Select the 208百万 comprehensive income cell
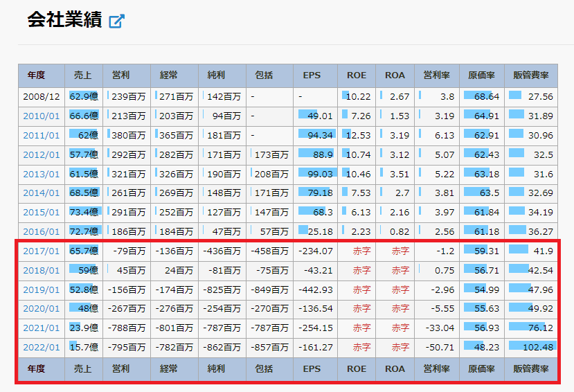The image size is (574, 392). tap(270, 175)
